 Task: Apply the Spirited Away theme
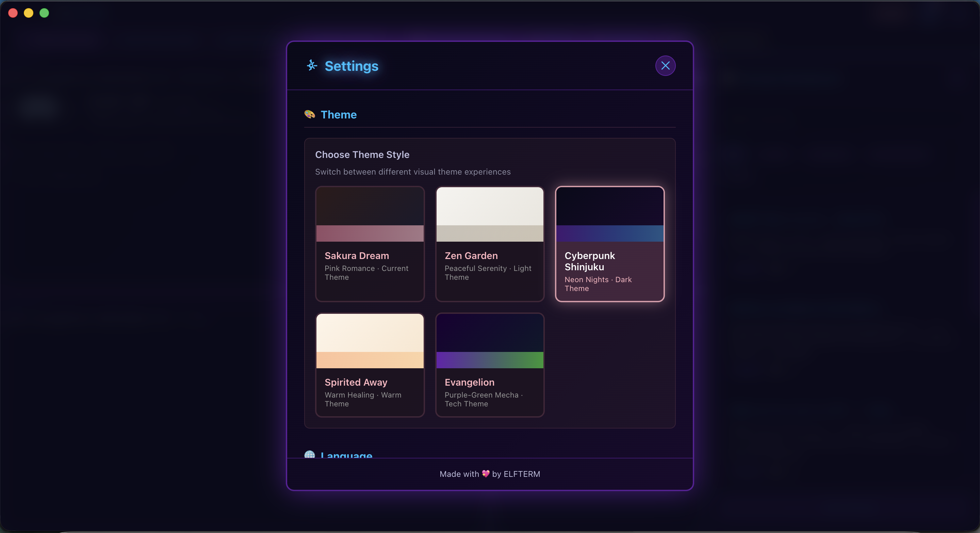(x=370, y=365)
